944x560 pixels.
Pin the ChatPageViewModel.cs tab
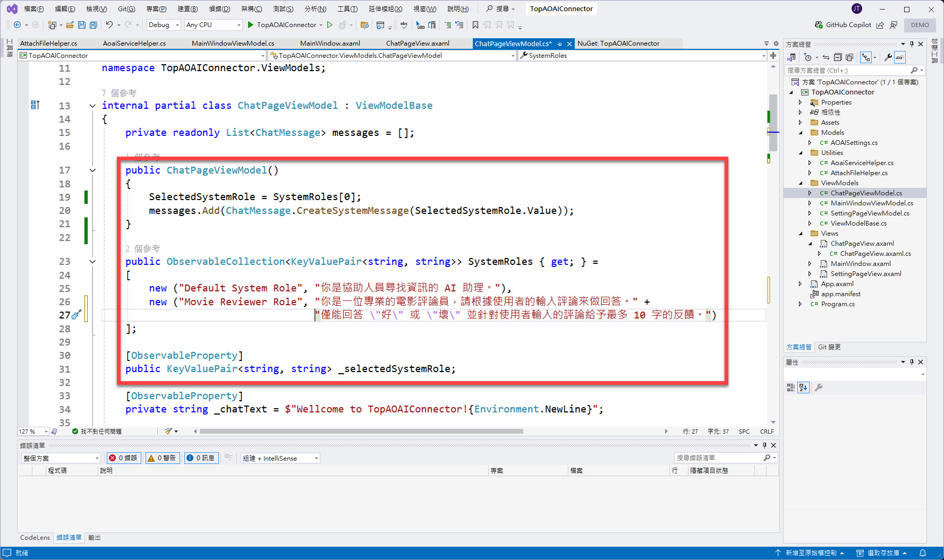tap(559, 44)
